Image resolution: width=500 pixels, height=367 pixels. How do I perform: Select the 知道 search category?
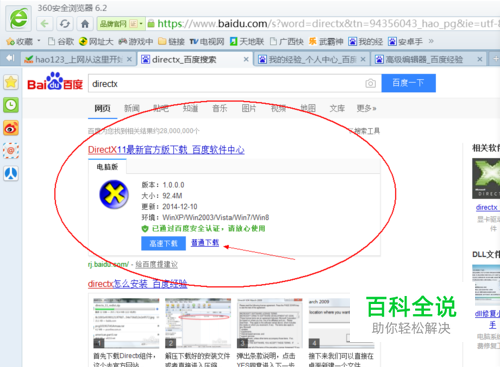190,108
